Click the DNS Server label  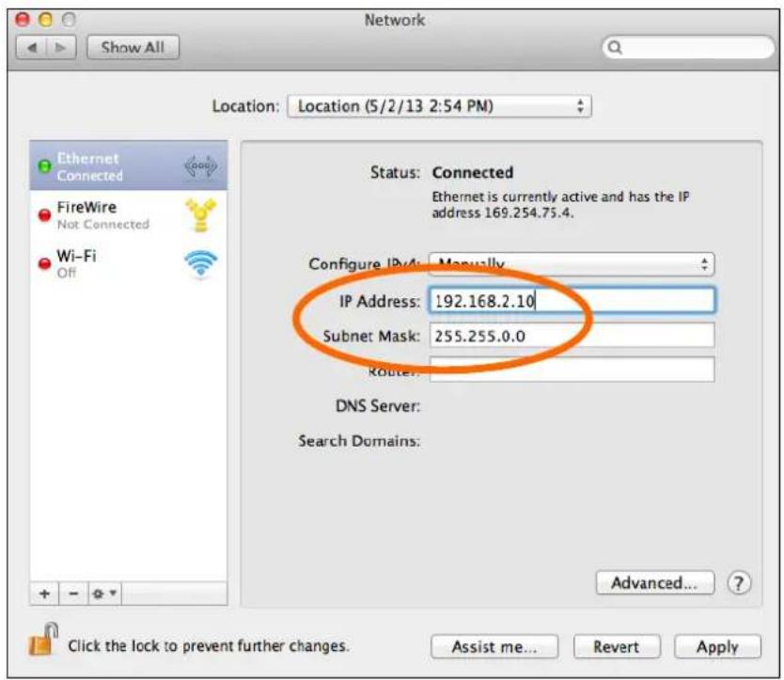pyautogui.click(x=378, y=405)
